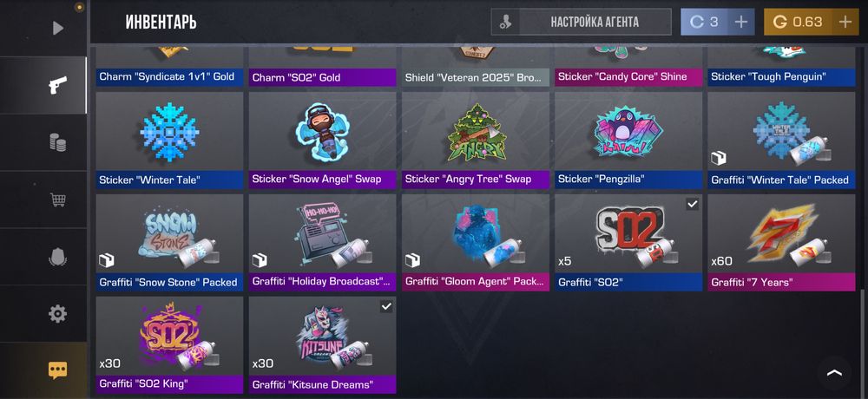
Task: Select the Sticker "Pengzilla" item
Action: click(628, 141)
